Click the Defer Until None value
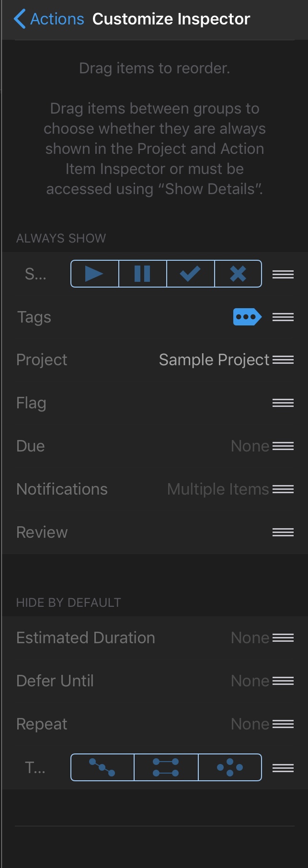The width and height of the screenshot is (308, 868). (250, 681)
